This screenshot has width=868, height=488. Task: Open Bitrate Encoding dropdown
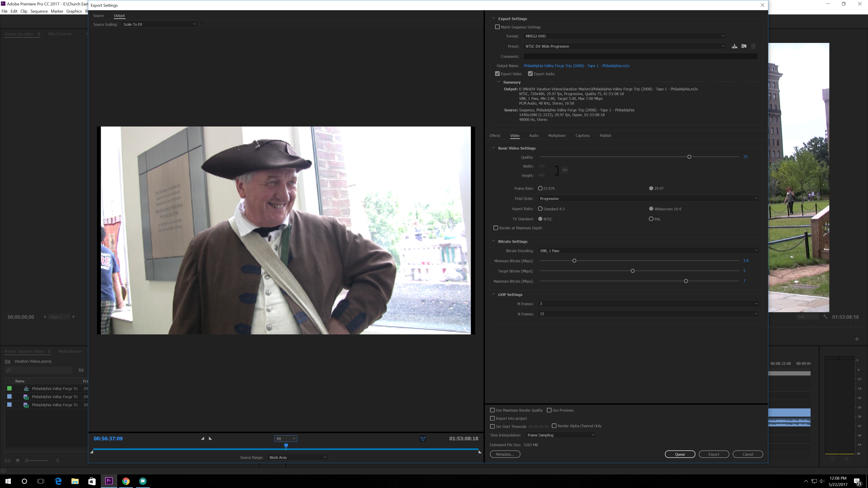649,251
